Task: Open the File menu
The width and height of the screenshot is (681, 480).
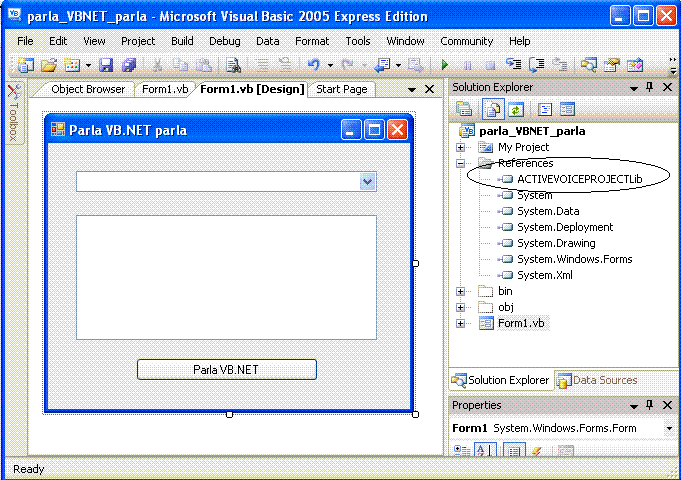Action: (25, 41)
